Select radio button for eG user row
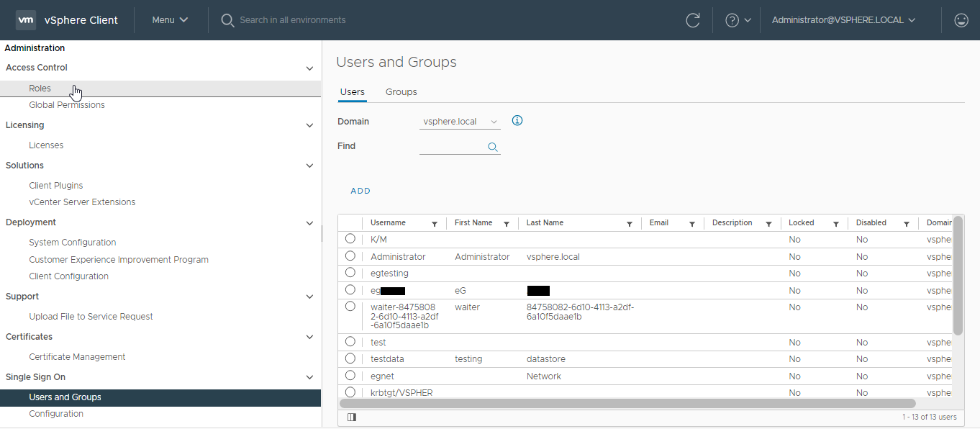The image size is (980, 429). 350,289
